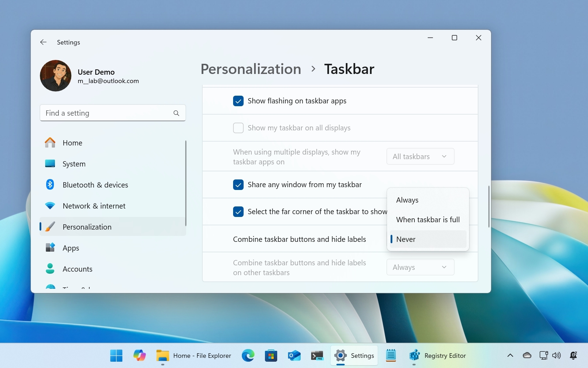
Task: Open the Apps section
Action: tap(71, 248)
